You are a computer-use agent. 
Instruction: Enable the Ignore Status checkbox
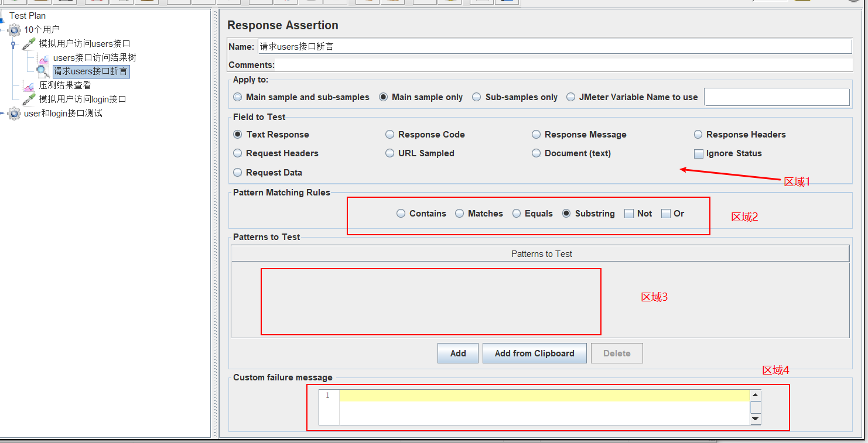pyautogui.click(x=698, y=154)
